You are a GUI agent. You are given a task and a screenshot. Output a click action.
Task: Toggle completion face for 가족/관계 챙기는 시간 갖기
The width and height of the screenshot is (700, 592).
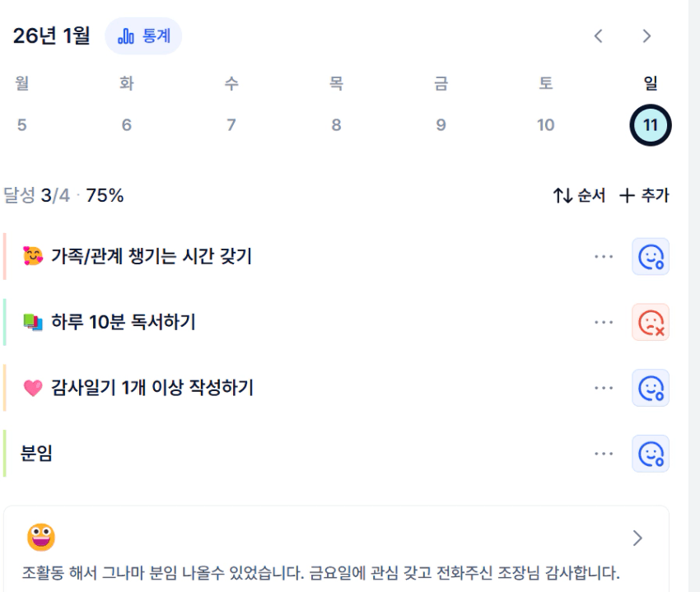651,256
